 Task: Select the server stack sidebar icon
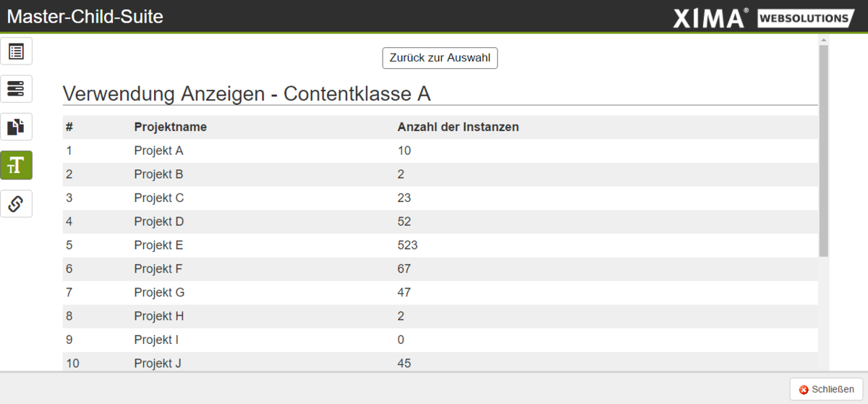(16, 89)
